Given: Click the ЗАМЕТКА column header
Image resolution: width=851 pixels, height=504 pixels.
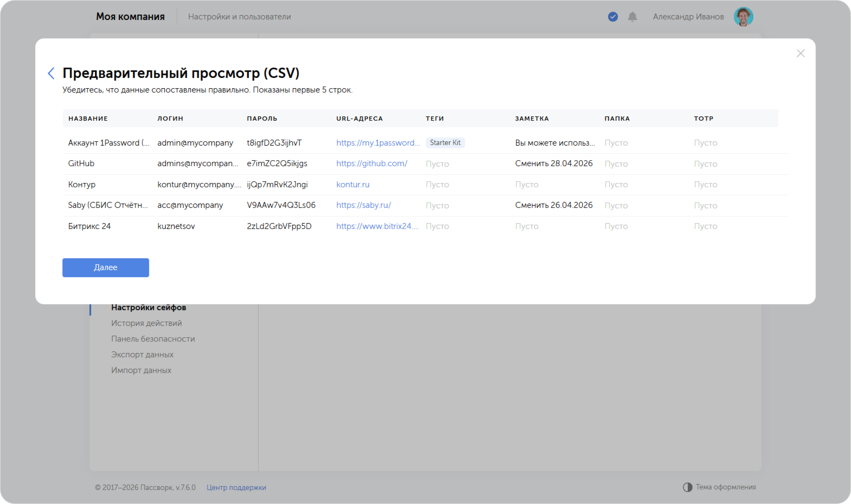Looking at the screenshot, I should coord(532,119).
